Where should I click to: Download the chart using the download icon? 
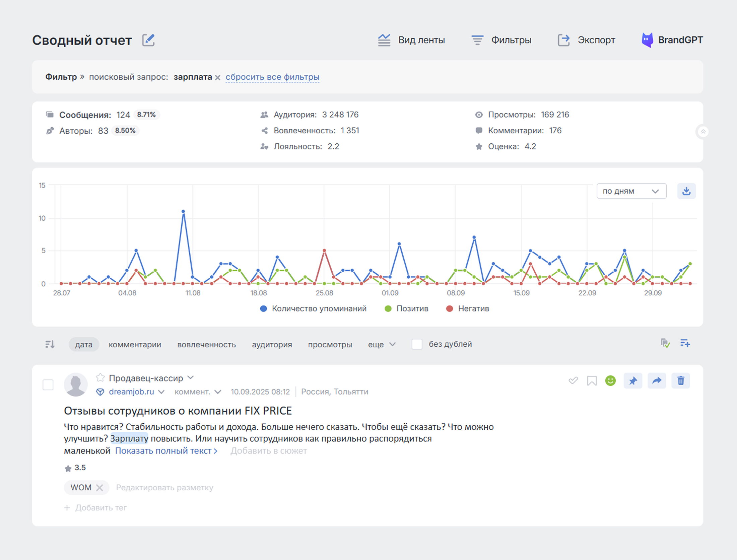click(x=686, y=191)
